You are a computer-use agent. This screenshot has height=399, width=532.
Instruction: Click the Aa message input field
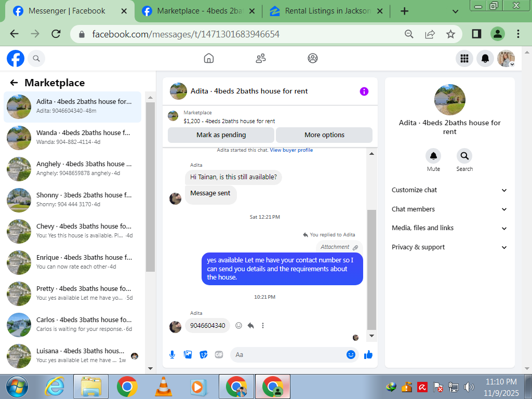click(x=288, y=355)
